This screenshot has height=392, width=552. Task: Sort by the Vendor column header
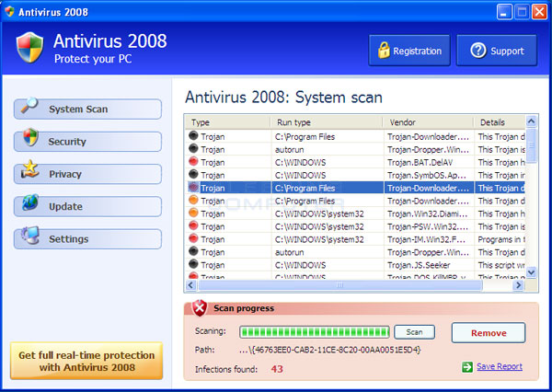pyautogui.click(x=429, y=122)
